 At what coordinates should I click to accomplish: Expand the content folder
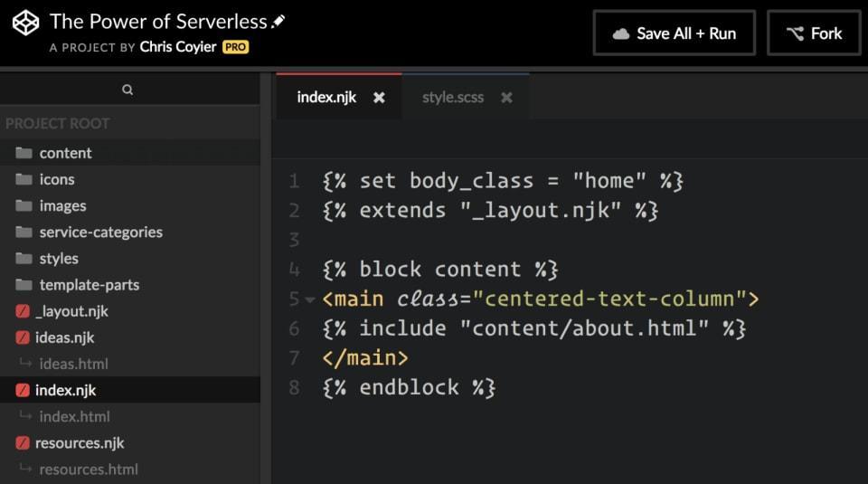(x=65, y=153)
